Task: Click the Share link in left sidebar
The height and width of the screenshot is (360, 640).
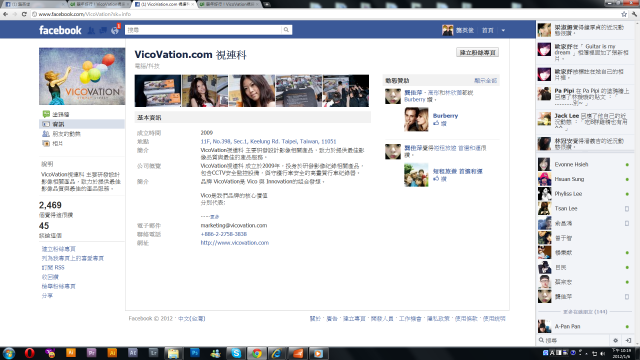Action: click(x=47, y=296)
